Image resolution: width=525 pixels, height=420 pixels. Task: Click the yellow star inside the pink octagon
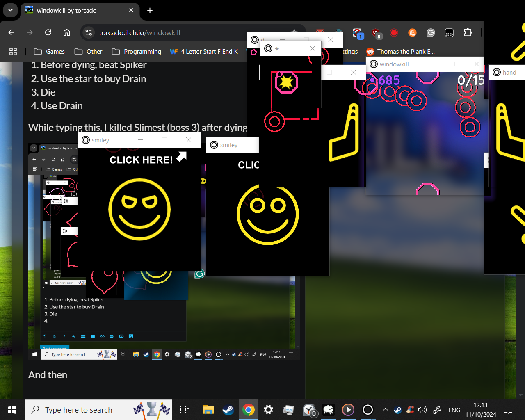point(286,82)
